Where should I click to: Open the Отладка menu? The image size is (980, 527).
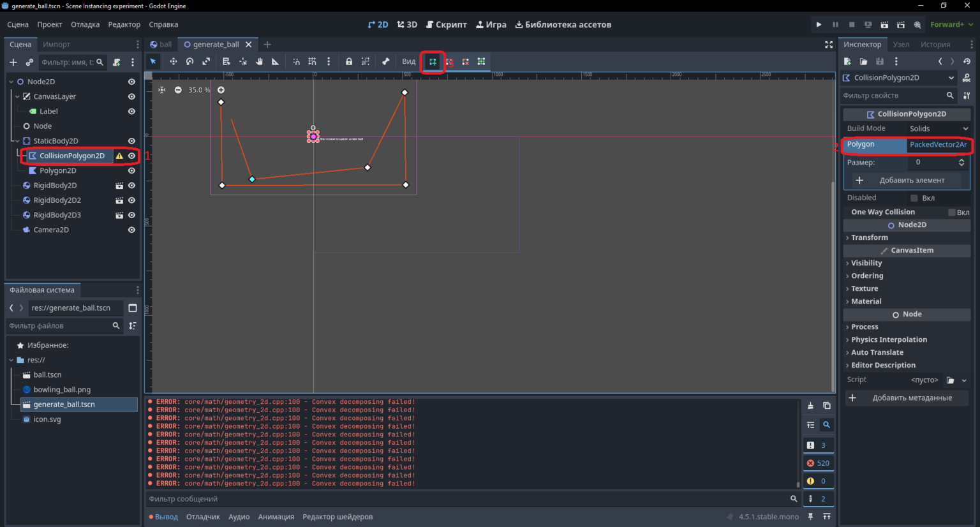(85, 25)
